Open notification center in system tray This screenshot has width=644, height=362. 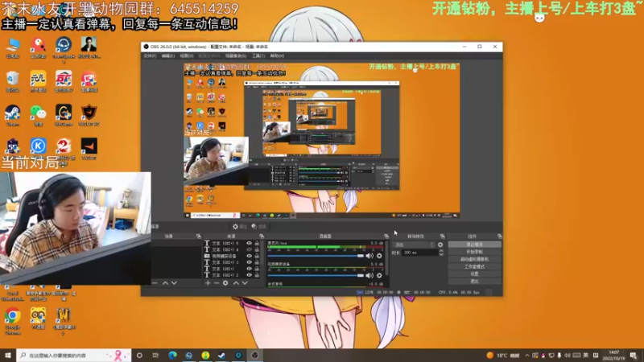(634, 355)
